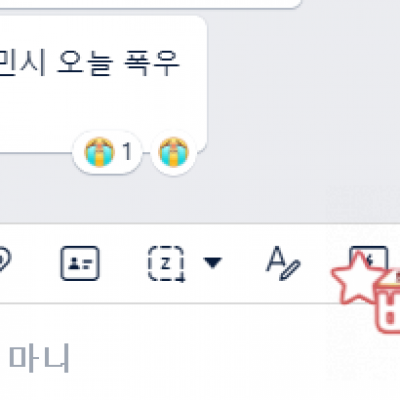Start a screenshot with the dashed capture icon
The image size is (400, 400).
click(166, 264)
